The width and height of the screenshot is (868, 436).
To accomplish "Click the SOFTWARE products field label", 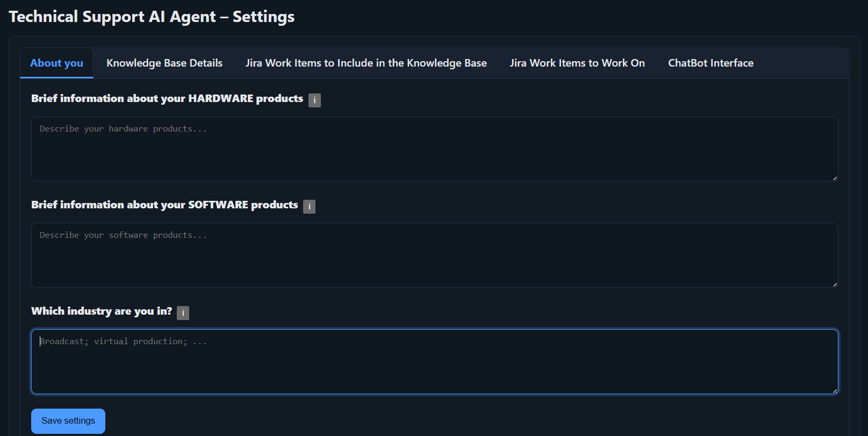I will tap(164, 205).
